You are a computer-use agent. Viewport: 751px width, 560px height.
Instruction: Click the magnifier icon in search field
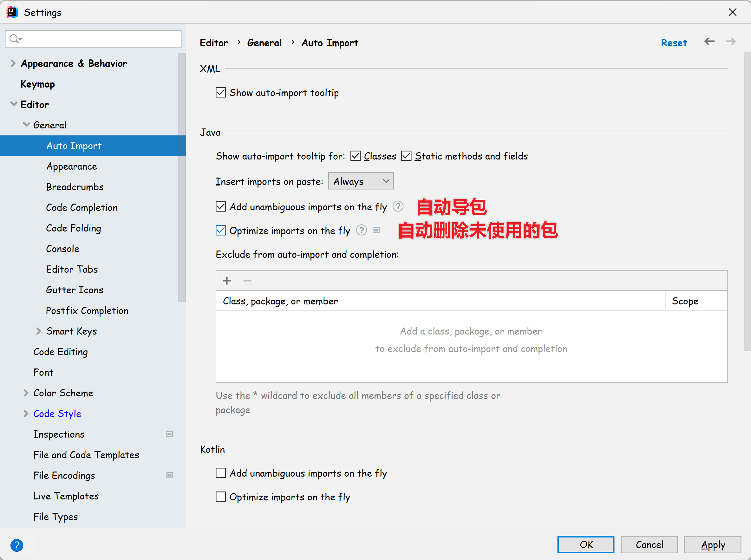[x=14, y=39]
